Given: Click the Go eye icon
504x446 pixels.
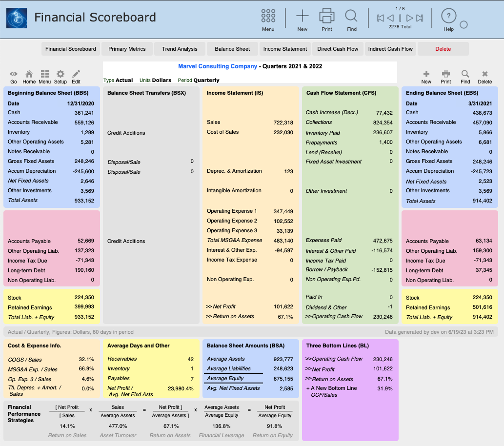Looking at the screenshot, I should click(x=14, y=74).
